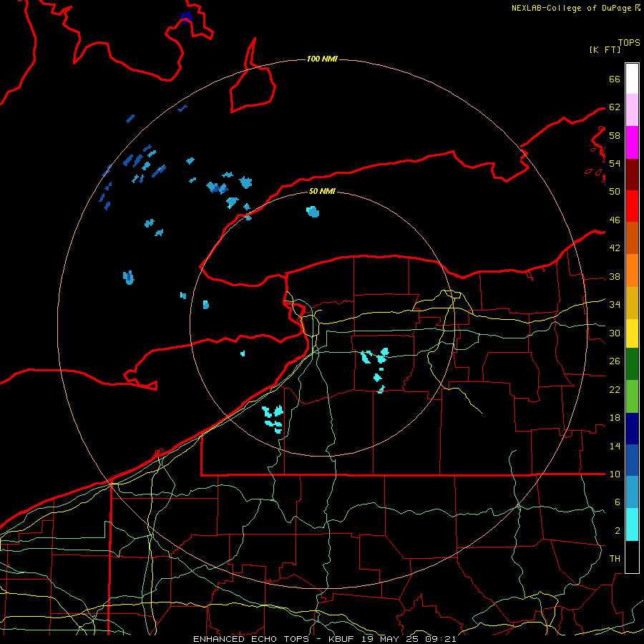Click the legend value 14
This screenshot has height=644, width=644.
click(x=615, y=446)
